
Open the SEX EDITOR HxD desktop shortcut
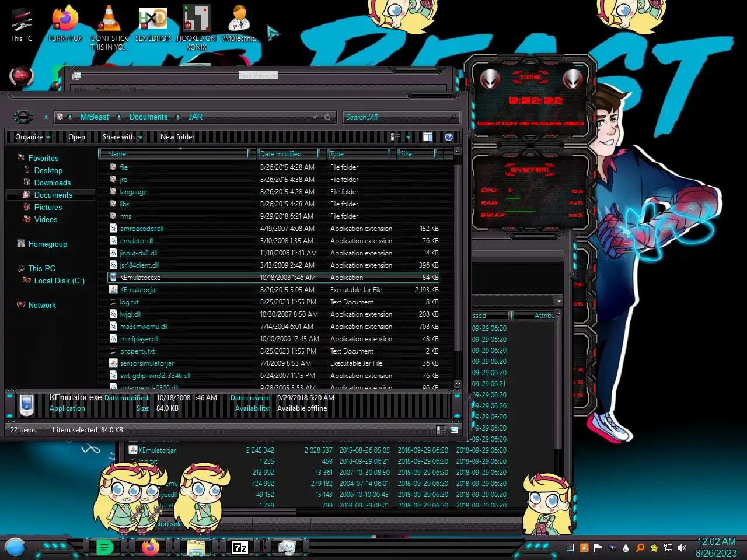click(153, 23)
